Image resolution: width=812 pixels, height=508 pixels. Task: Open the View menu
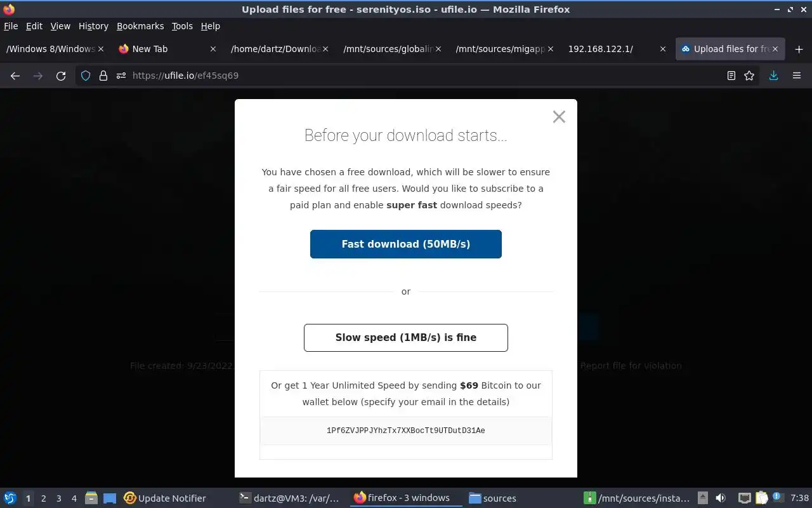pos(60,26)
